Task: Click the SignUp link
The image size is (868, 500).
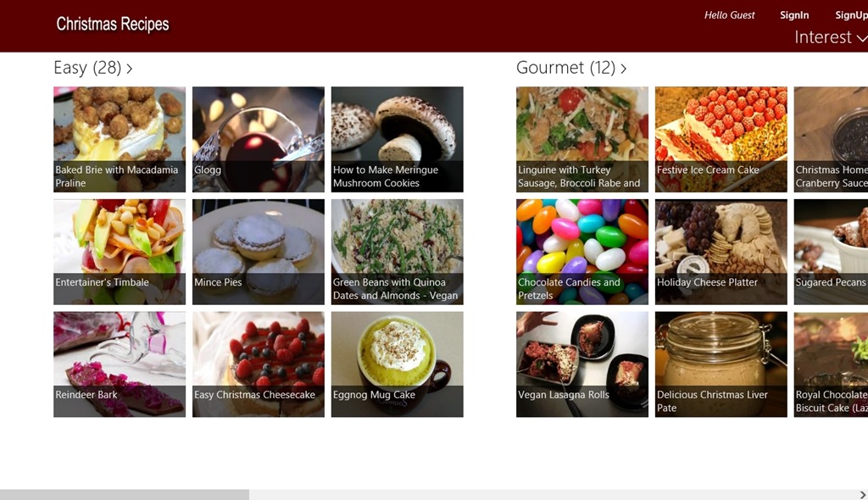Action: (851, 15)
